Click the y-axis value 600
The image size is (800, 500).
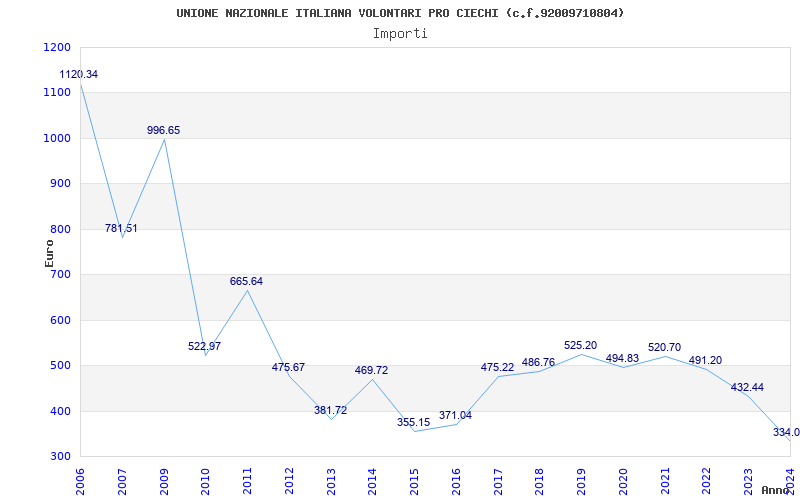(61, 320)
